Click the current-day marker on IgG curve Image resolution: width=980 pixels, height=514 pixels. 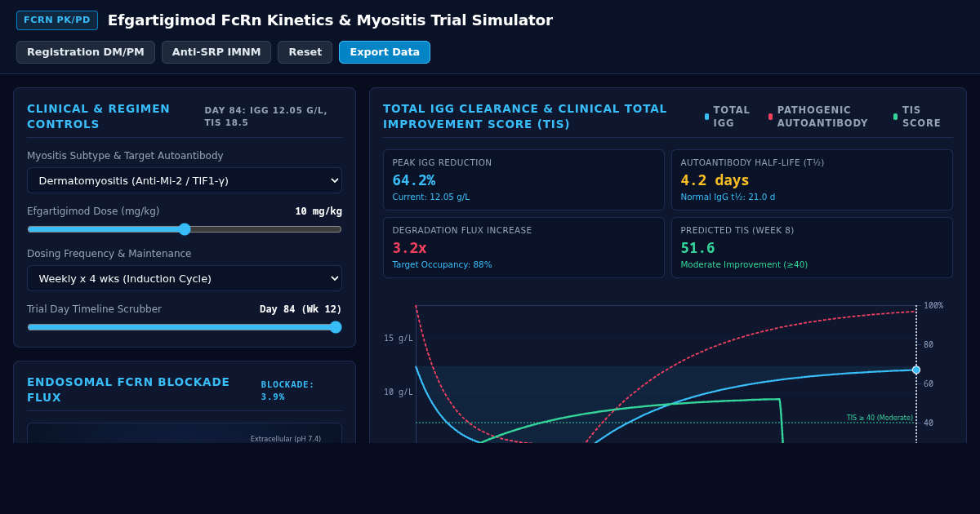pyautogui.click(x=916, y=370)
